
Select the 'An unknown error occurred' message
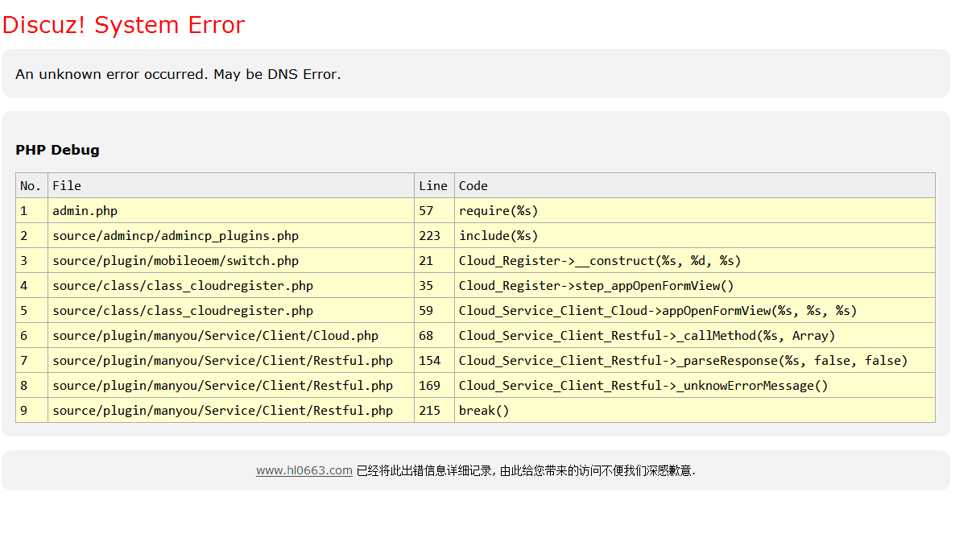click(178, 74)
